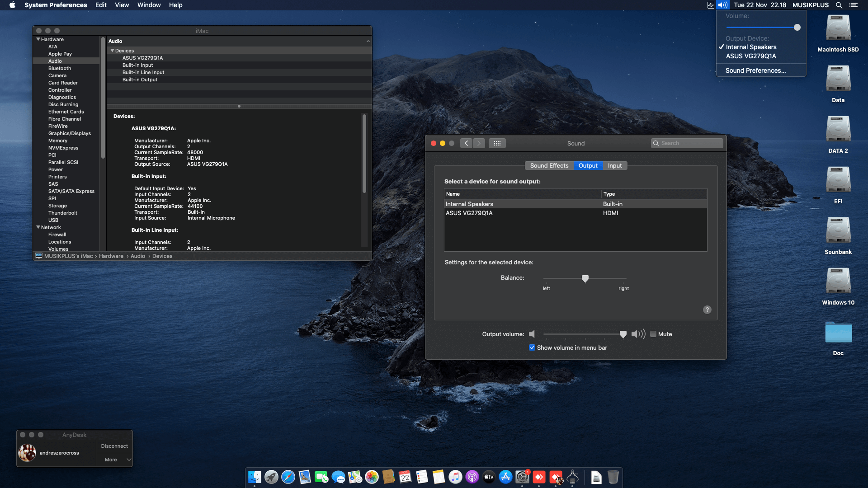Open Podcasts app in the dock

point(472,477)
